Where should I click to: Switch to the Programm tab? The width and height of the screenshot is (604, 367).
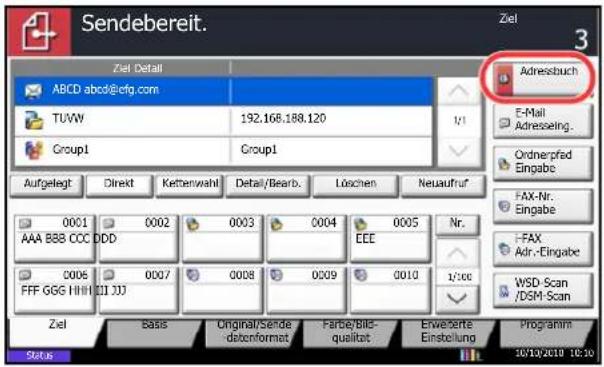coord(546,332)
